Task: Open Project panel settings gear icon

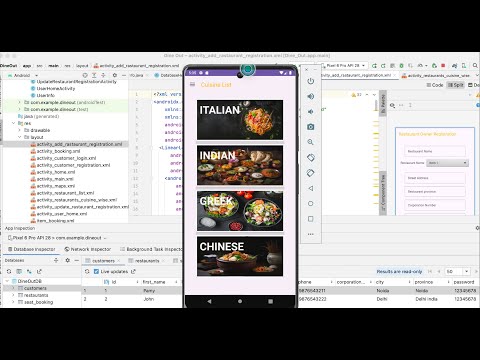Action: (115, 75)
